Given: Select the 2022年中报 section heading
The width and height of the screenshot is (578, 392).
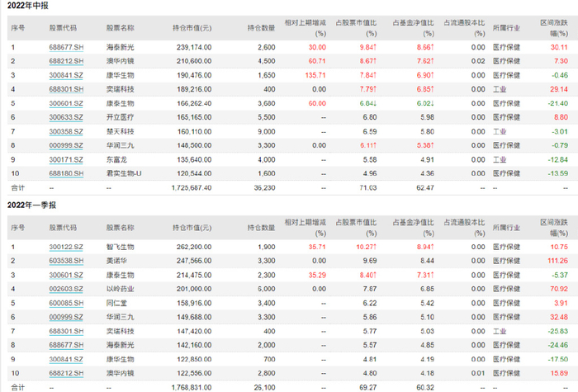Looking at the screenshot, I should 27,6.
